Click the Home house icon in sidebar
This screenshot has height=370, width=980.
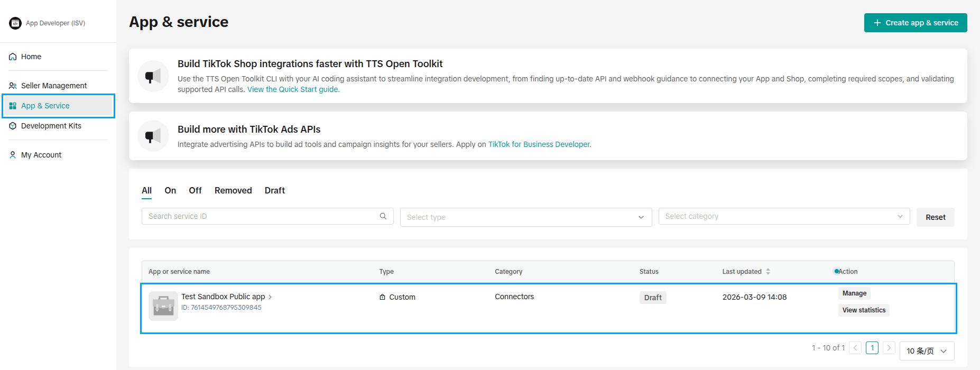tap(13, 57)
